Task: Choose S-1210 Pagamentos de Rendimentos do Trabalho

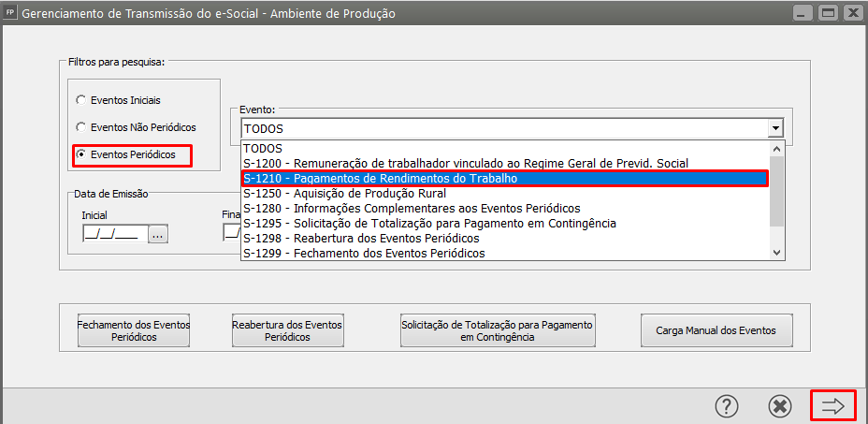Action: (505, 179)
